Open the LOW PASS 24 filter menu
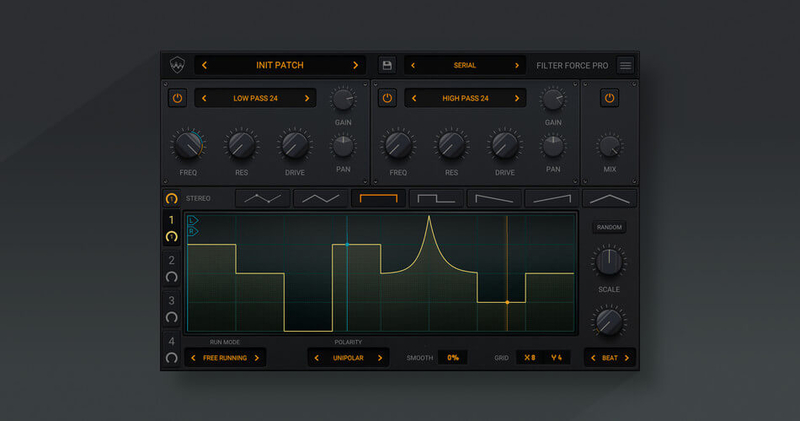The image size is (800, 421). 255,98
